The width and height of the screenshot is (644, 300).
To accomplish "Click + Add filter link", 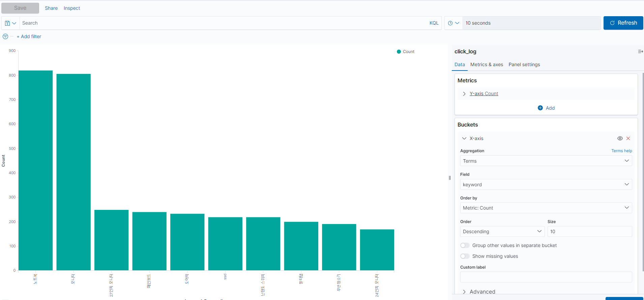I will [29, 36].
